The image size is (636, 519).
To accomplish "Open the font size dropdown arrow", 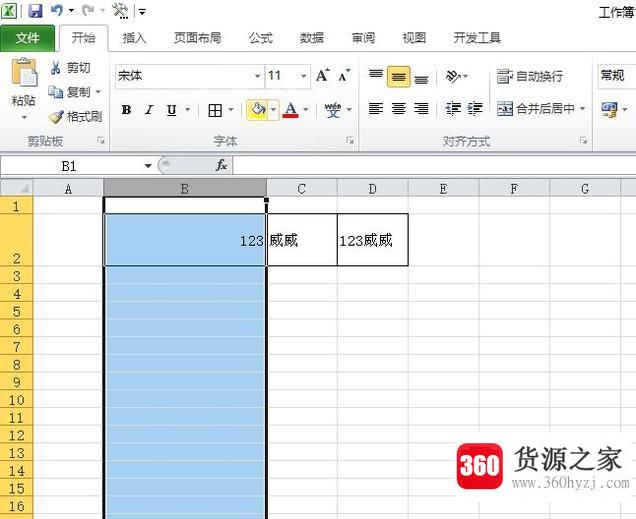I will (x=303, y=76).
